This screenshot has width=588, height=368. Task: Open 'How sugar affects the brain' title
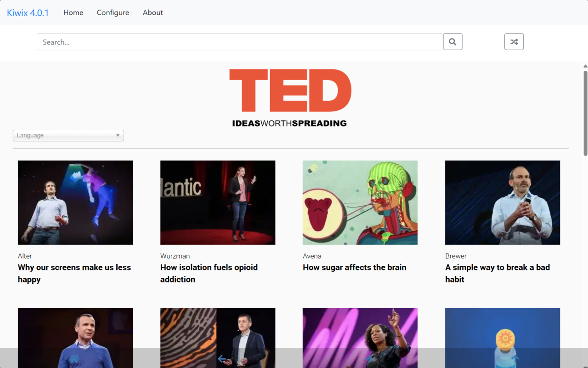coord(354,267)
